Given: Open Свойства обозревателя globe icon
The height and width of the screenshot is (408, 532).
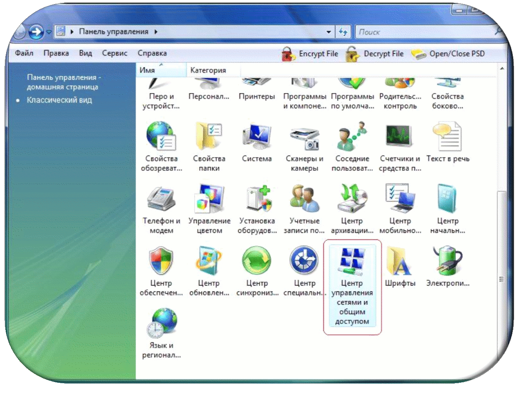Looking at the screenshot, I should tap(161, 137).
